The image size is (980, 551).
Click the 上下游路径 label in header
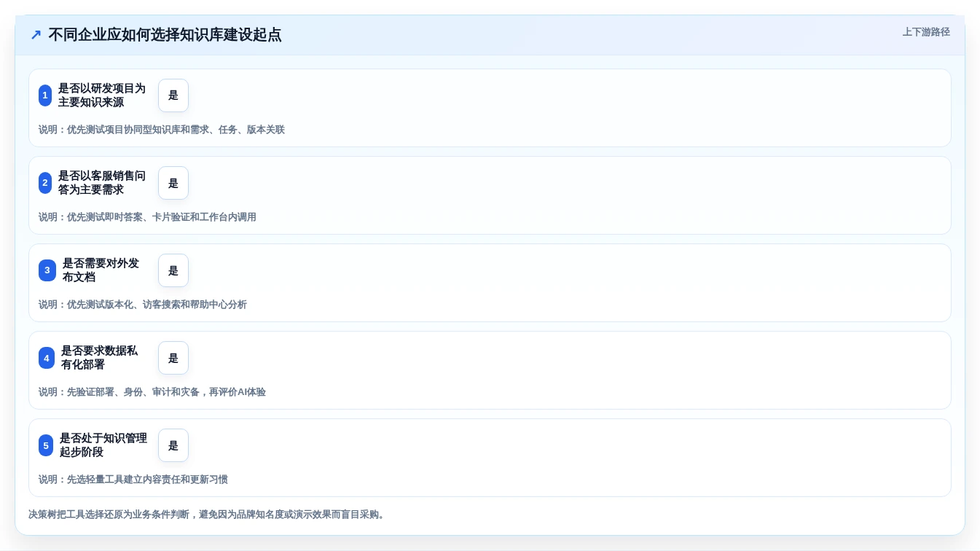pos(926,32)
